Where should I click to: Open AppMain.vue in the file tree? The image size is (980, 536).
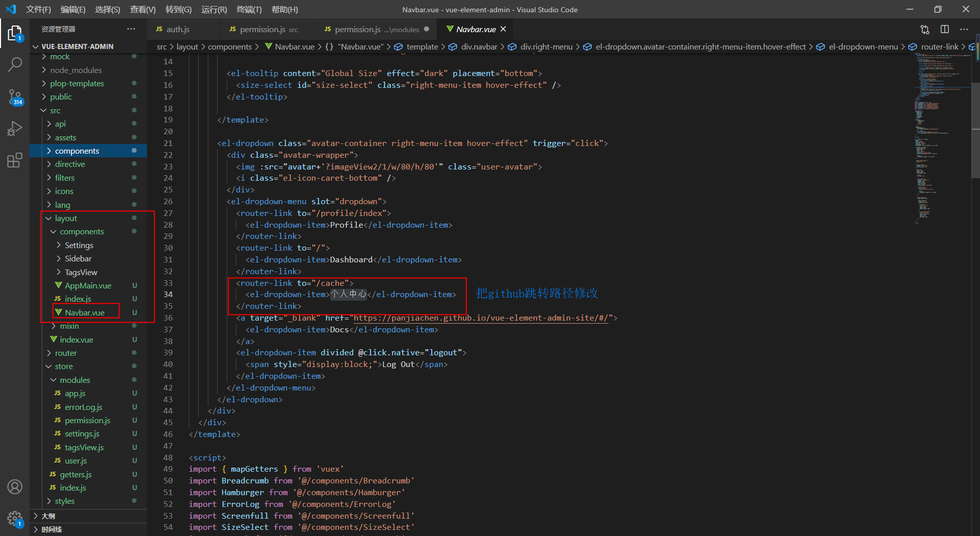[88, 285]
